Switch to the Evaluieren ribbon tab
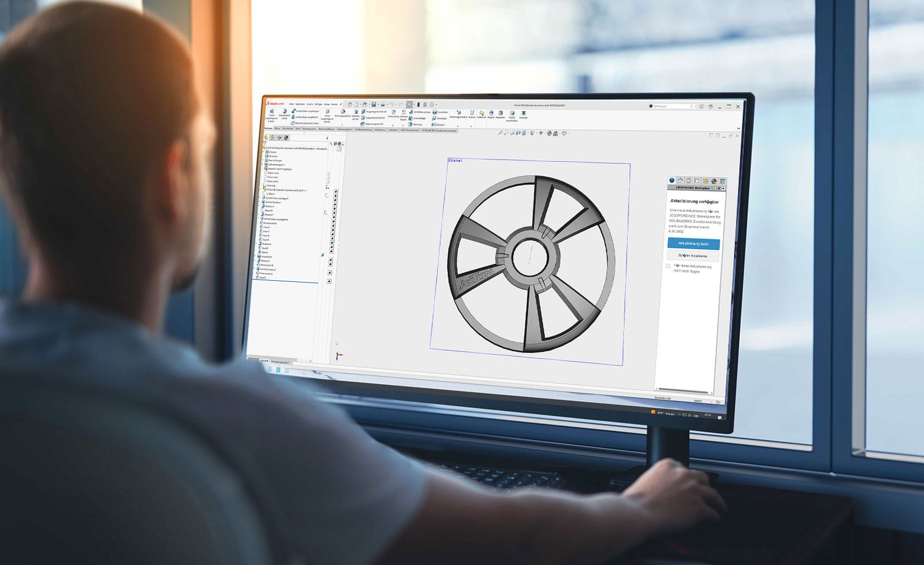Screen dimensions: 924x565 [x=392, y=130]
